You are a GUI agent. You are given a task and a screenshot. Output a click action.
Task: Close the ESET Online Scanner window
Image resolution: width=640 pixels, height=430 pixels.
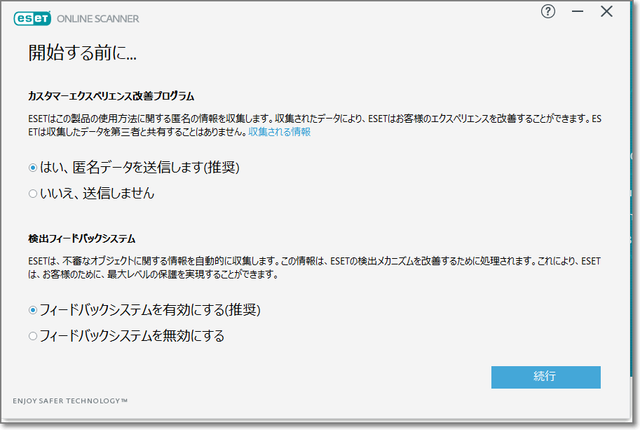(606, 12)
